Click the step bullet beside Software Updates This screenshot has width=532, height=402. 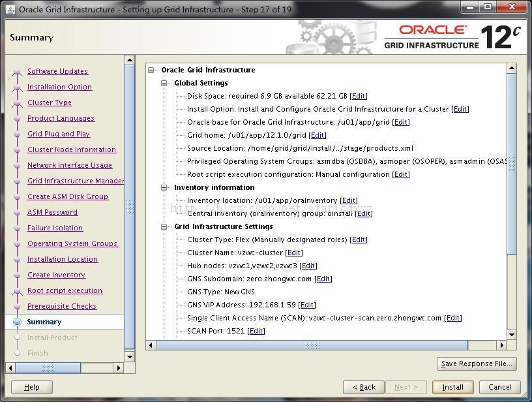pyautogui.click(x=17, y=72)
